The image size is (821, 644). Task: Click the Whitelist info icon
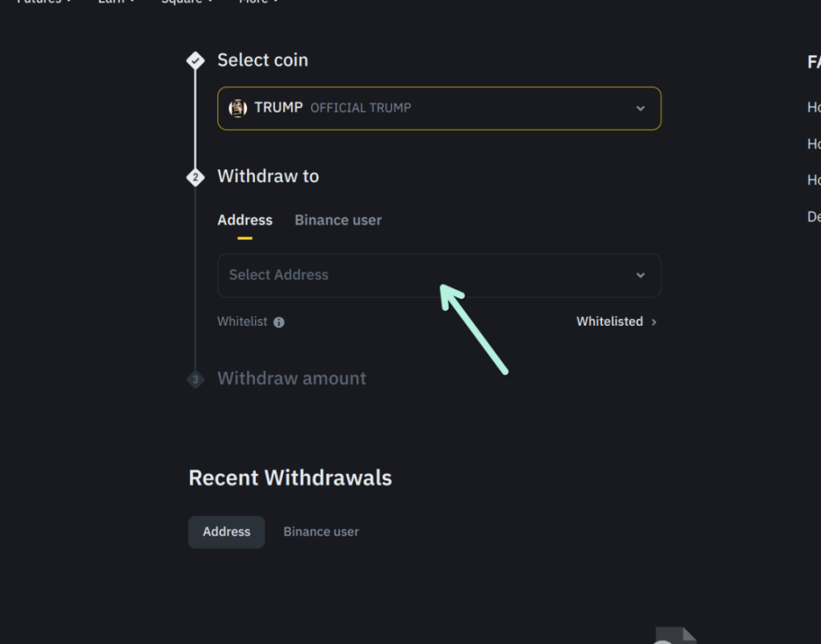click(279, 322)
